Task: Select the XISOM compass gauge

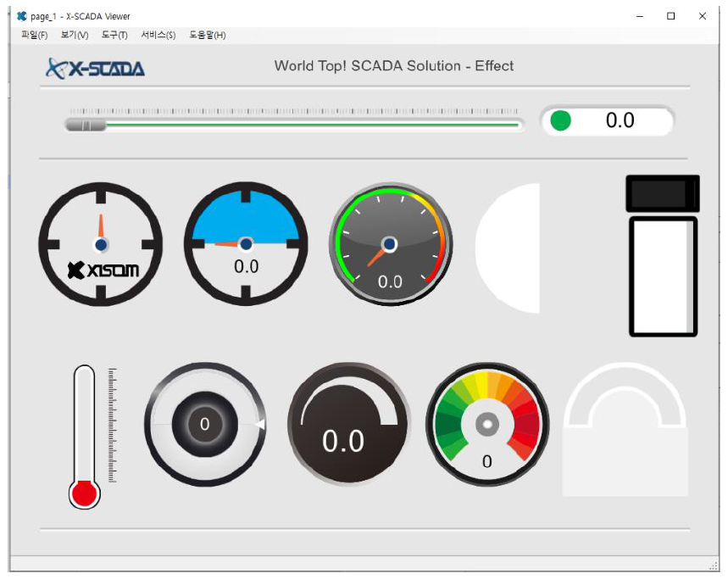Action: point(101,244)
